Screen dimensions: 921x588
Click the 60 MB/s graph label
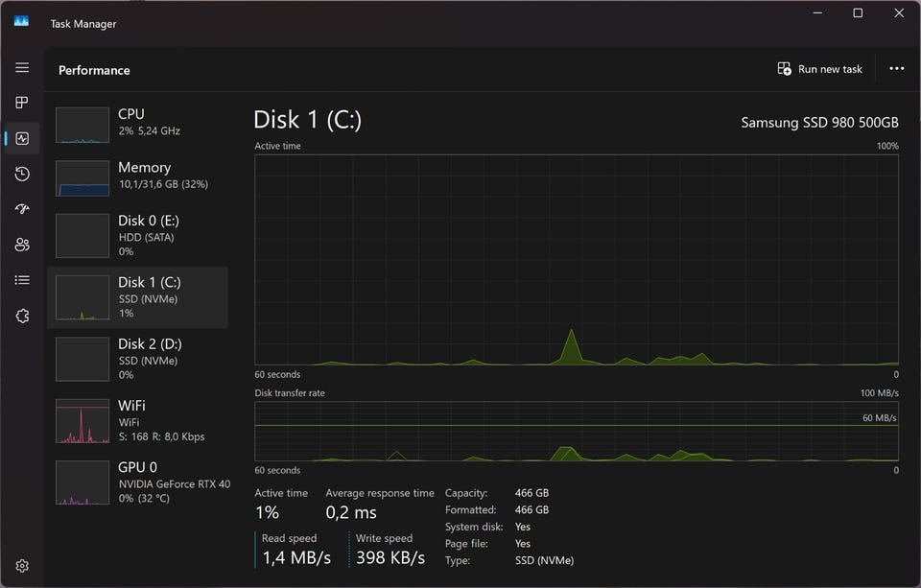[879, 417]
